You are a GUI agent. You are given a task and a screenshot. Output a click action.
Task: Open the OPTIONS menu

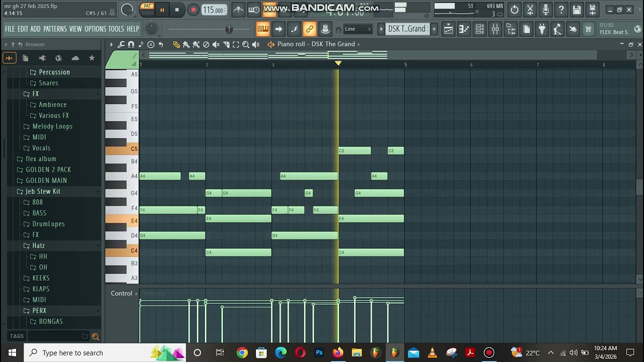[95, 29]
